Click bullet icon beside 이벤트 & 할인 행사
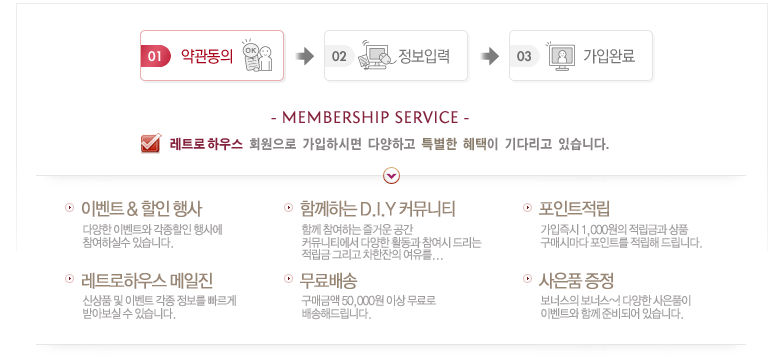The height and width of the screenshot is (362, 783). click(69, 208)
